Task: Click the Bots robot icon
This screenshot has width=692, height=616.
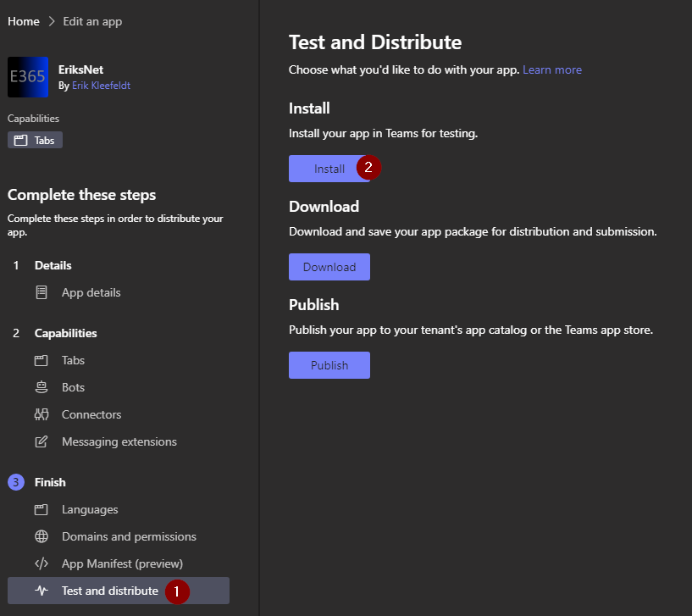Action: pyautogui.click(x=41, y=387)
